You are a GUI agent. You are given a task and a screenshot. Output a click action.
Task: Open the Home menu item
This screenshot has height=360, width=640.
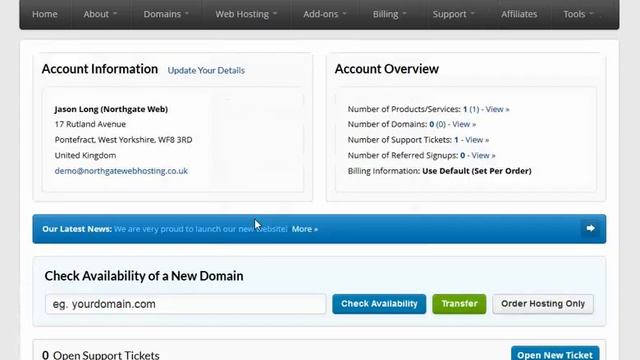(x=45, y=14)
